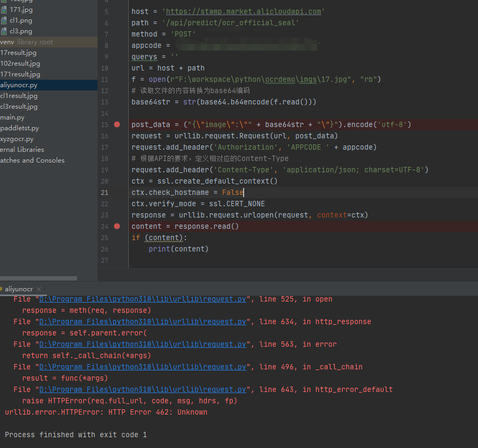Viewport: 478px width, 448px height.
Task: Click the 'raise HTTPError' traceback line
Action: [x=129, y=401]
